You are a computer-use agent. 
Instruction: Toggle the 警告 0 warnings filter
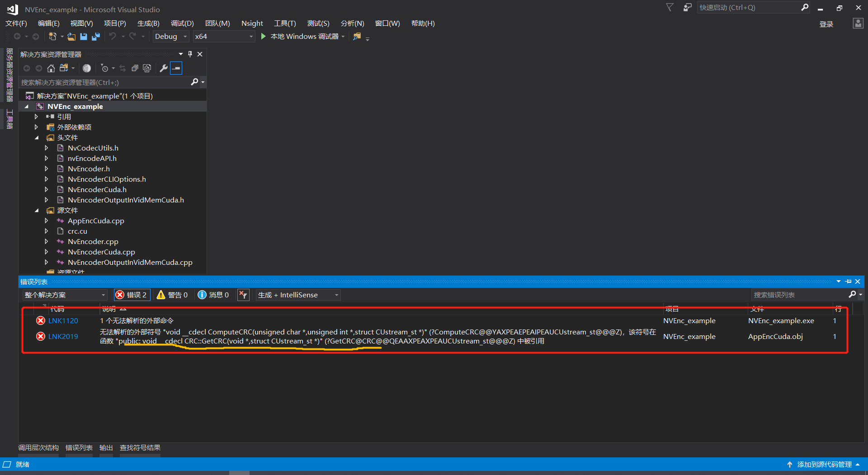tap(172, 295)
